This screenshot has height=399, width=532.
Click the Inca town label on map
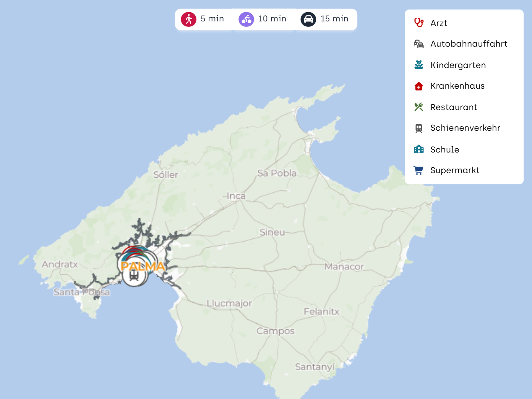click(x=236, y=196)
